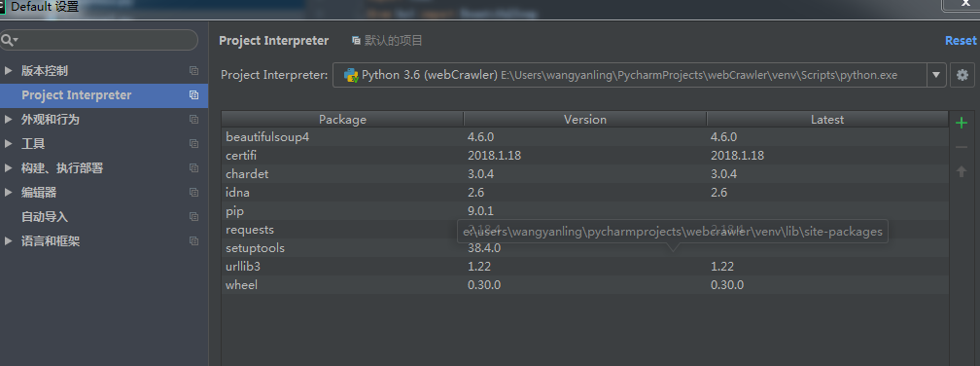Select the beautifulsoup4 package row
Screen dimensions: 980x366
click(x=585, y=137)
